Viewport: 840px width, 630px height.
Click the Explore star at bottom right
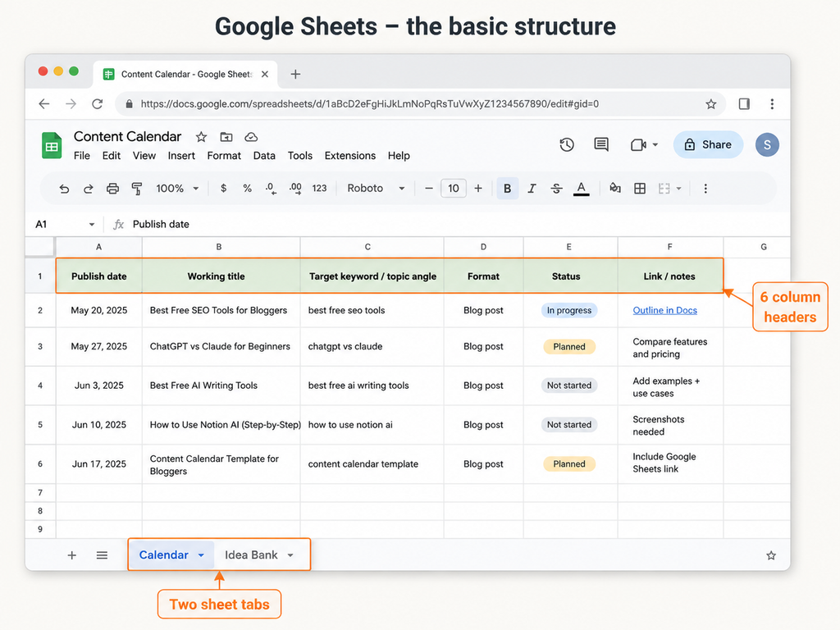[771, 555]
